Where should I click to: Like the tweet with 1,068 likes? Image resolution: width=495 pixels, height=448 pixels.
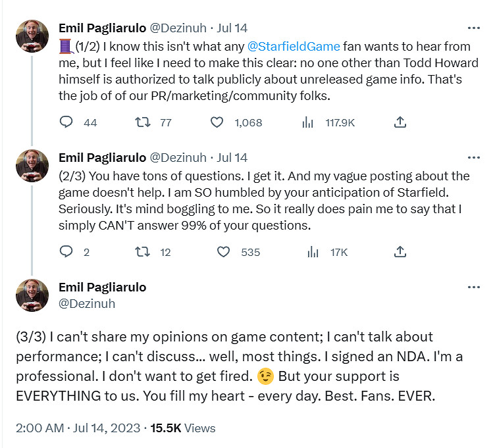(x=217, y=122)
